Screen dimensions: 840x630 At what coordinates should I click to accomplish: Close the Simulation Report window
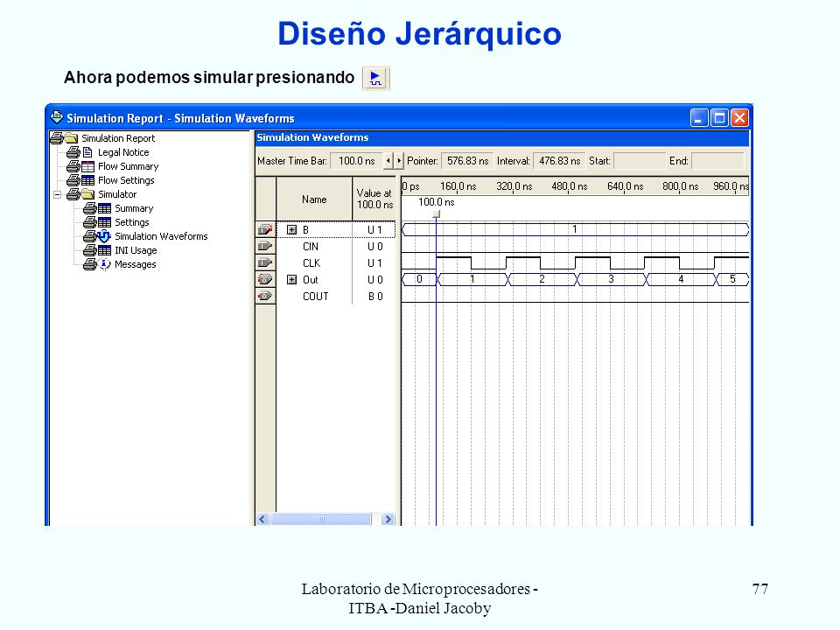tap(739, 118)
